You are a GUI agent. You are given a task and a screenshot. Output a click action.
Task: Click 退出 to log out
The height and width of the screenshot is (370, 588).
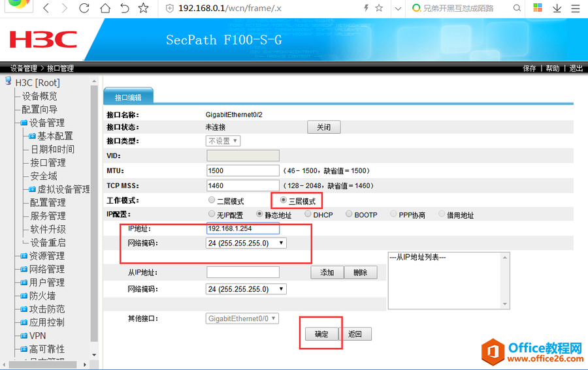pos(576,68)
